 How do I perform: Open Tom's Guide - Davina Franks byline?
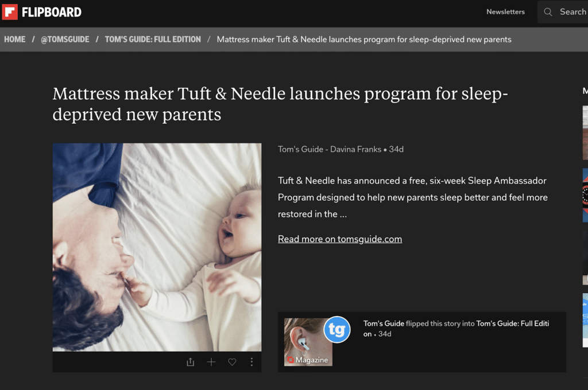pyautogui.click(x=329, y=149)
